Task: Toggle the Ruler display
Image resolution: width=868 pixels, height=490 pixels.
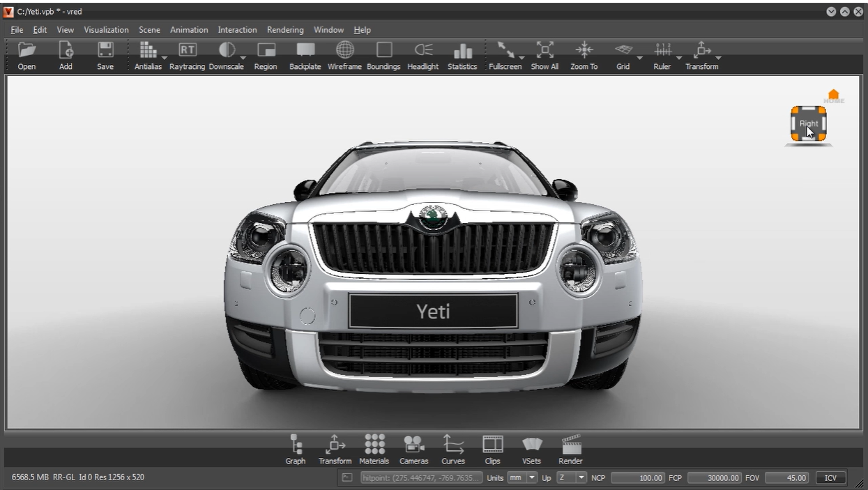Action: pos(662,50)
